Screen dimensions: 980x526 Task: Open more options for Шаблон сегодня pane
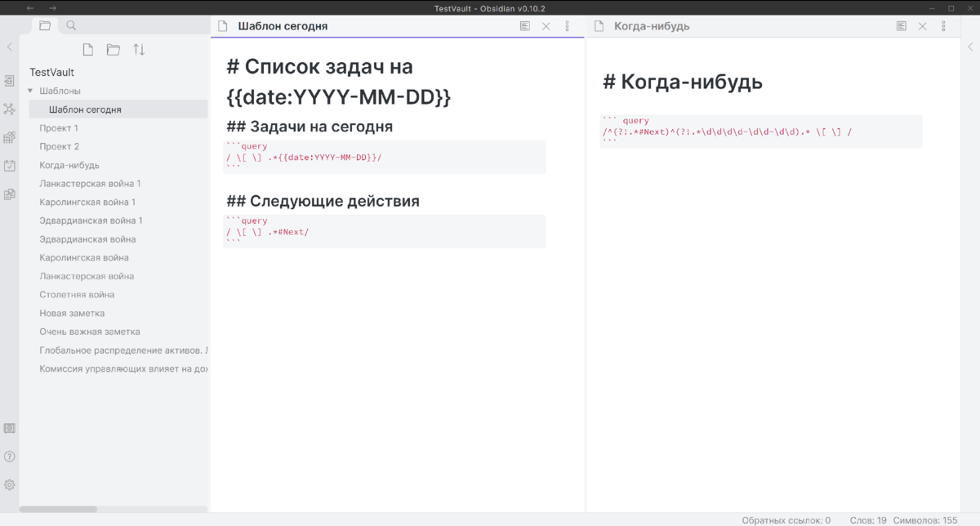tap(568, 26)
